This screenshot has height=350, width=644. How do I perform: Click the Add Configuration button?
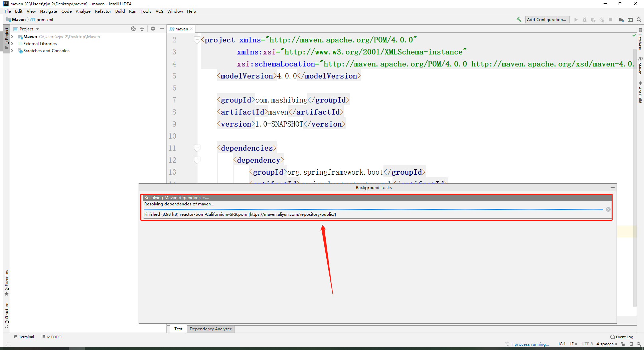pyautogui.click(x=547, y=20)
